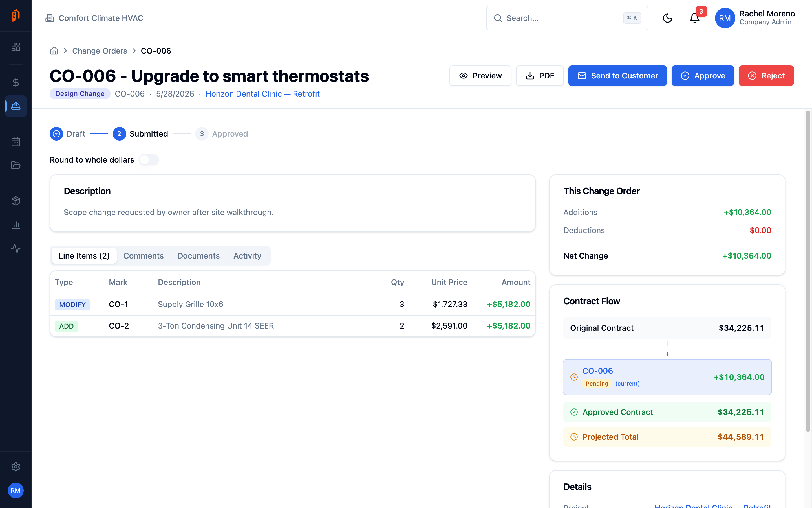
Task: Open the folder icon in sidebar
Action: tap(16, 165)
